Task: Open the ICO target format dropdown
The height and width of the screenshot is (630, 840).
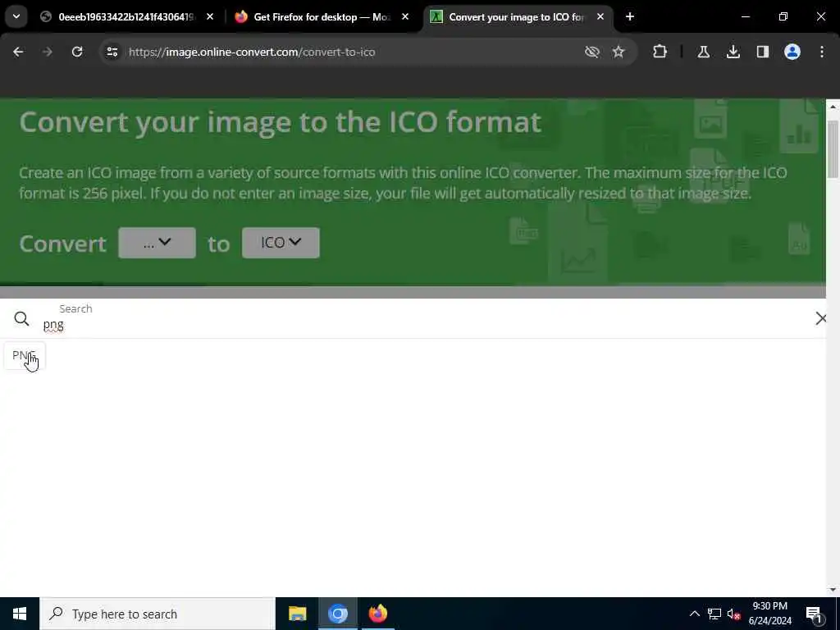Action: pyautogui.click(x=281, y=243)
